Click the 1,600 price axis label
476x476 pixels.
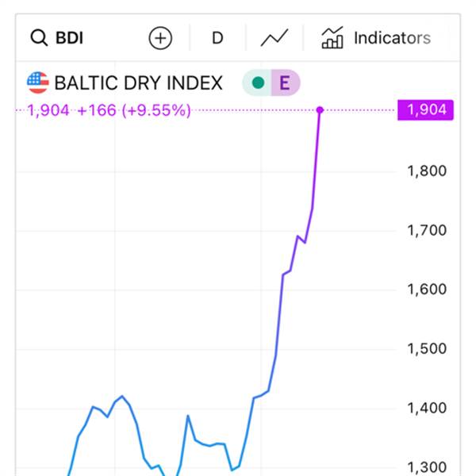pyautogui.click(x=427, y=290)
